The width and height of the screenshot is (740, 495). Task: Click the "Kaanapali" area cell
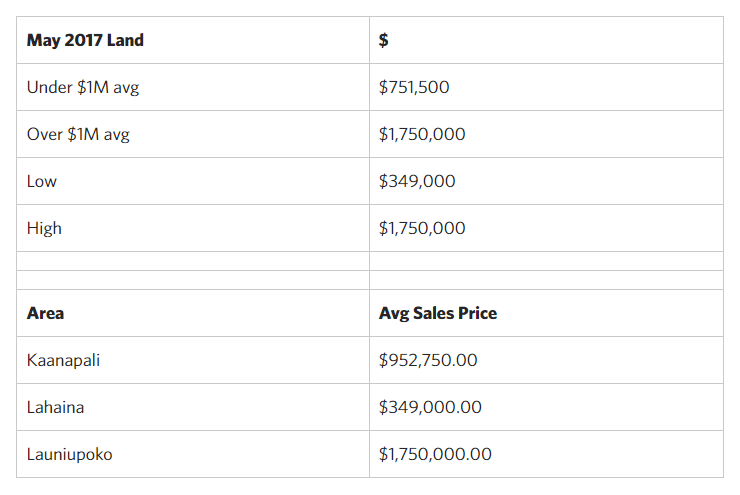[63, 360]
